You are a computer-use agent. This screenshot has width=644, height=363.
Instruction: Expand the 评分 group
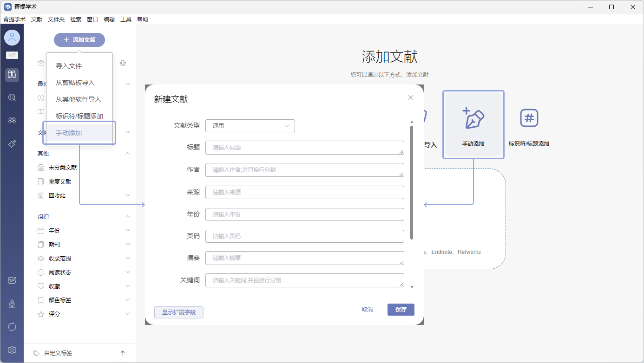(128, 314)
